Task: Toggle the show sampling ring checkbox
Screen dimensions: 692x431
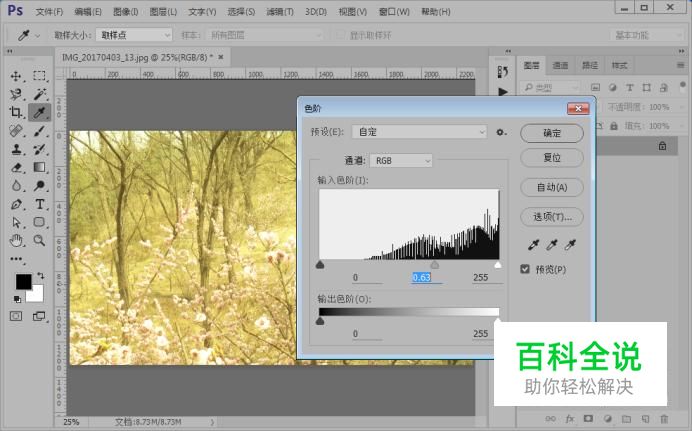Action: (340, 35)
